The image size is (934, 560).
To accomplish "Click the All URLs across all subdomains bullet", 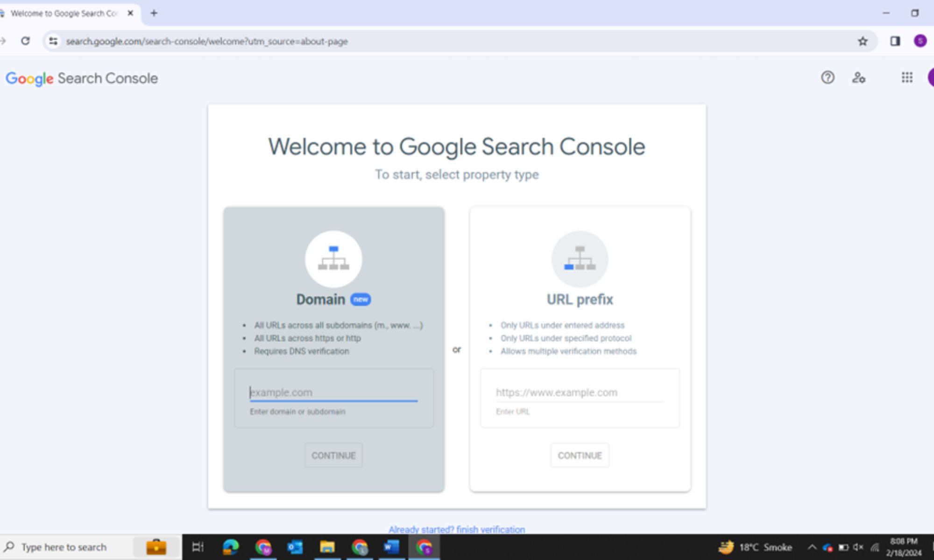I will [x=338, y=325].
